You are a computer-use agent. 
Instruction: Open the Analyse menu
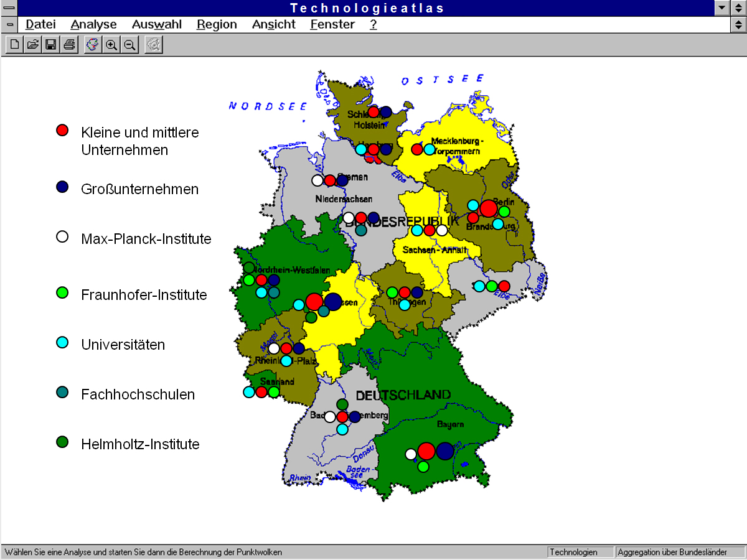pos(93,25)
